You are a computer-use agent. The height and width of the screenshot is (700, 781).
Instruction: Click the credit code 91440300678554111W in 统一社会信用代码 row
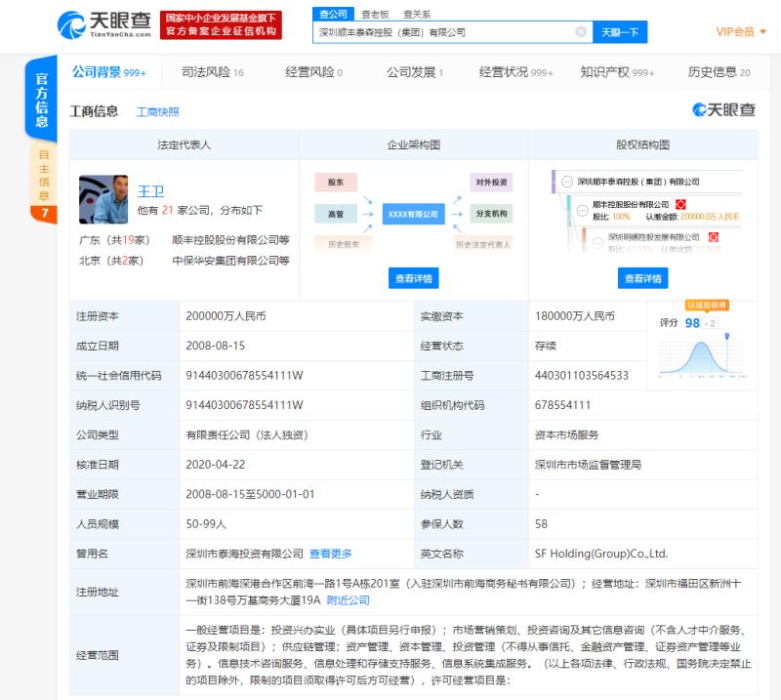coord(244,375)
